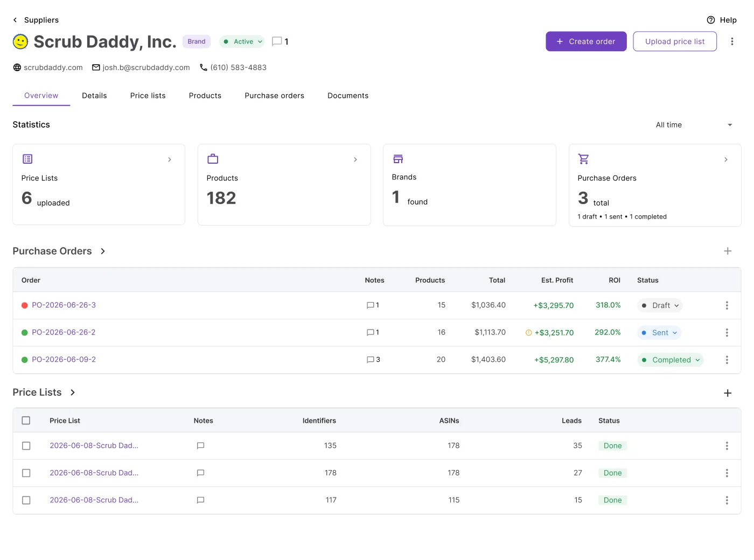
Task: Open the PO-2026-06-26-2 order link
Action: pyautogui.click(x=64, y=333)
